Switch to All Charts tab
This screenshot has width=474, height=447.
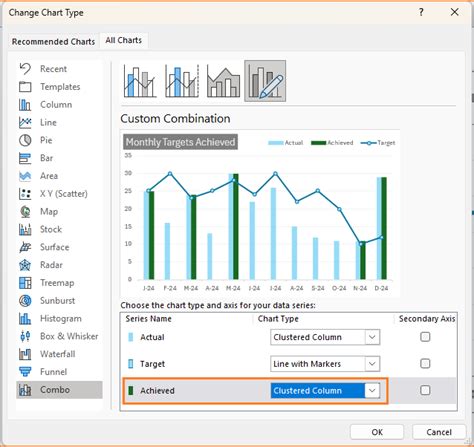coord(124,40)
